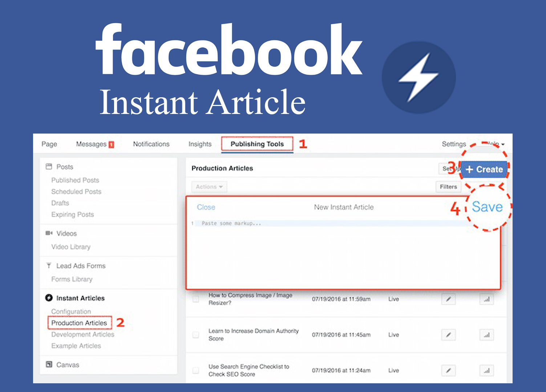Click Use Search Engine Checklist article title
The height and width of the screenshot is (392, 546).
coord(249,370)
